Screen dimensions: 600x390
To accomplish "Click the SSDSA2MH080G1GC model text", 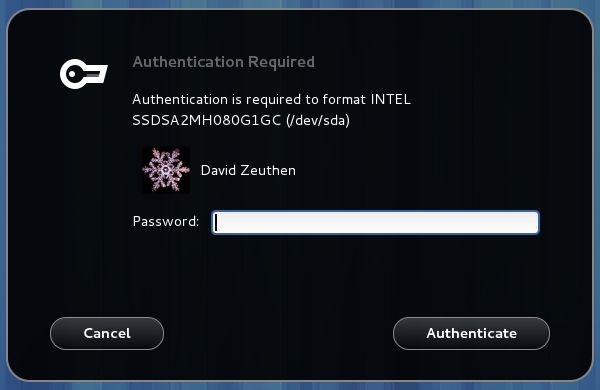I will (207, 121).
